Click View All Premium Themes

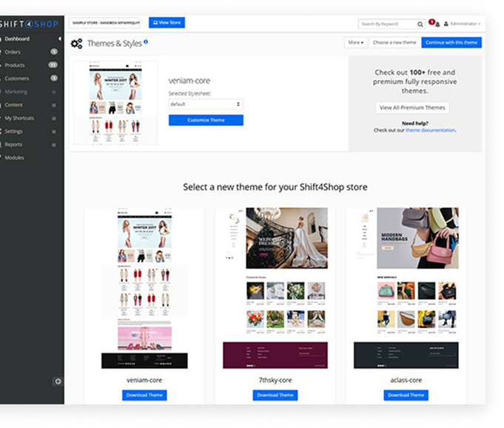tap(412, 107)
